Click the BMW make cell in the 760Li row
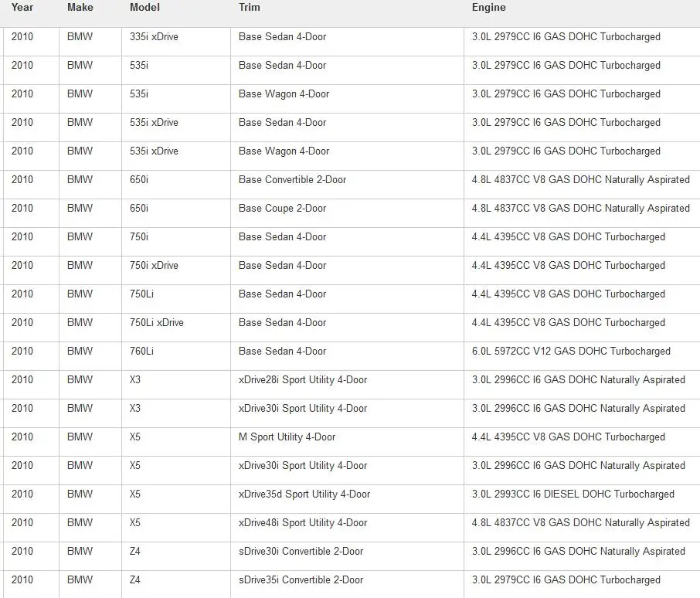 pos(80,351)
